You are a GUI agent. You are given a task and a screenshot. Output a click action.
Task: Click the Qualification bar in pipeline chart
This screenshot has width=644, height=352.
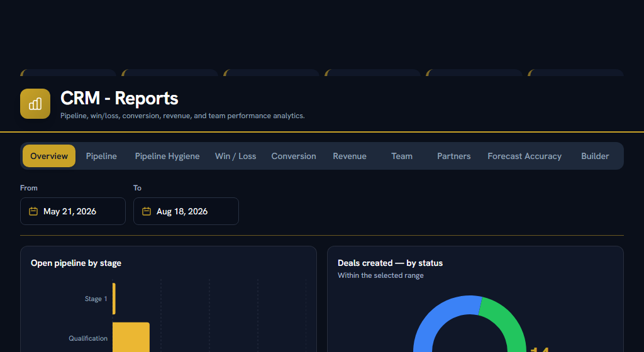(131, 338)
